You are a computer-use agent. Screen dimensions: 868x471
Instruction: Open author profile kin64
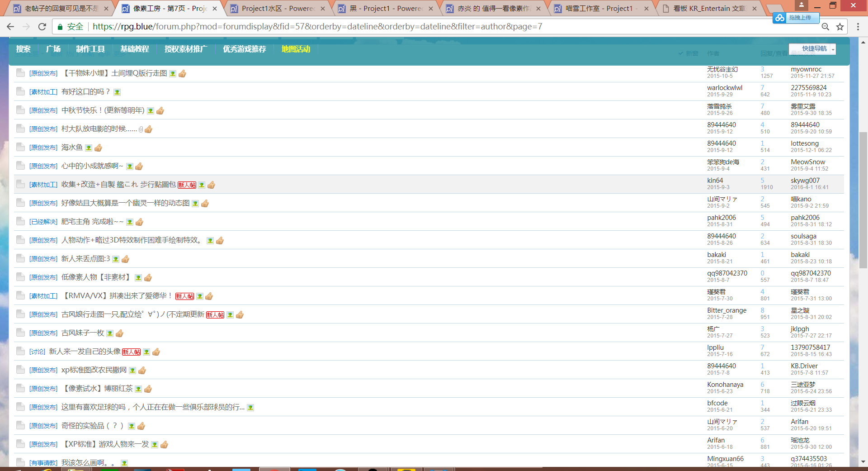tap(715, 181)
